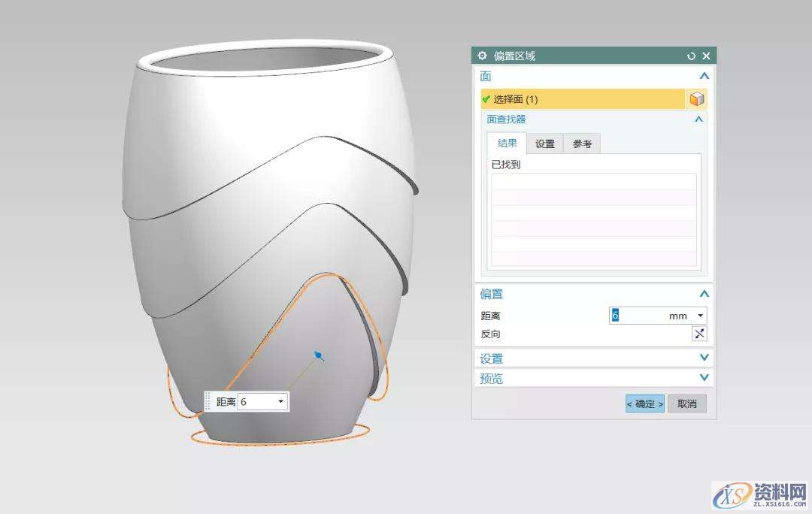Expand the 设置 section
Screen dimensions: 812x514
point(704,358)
